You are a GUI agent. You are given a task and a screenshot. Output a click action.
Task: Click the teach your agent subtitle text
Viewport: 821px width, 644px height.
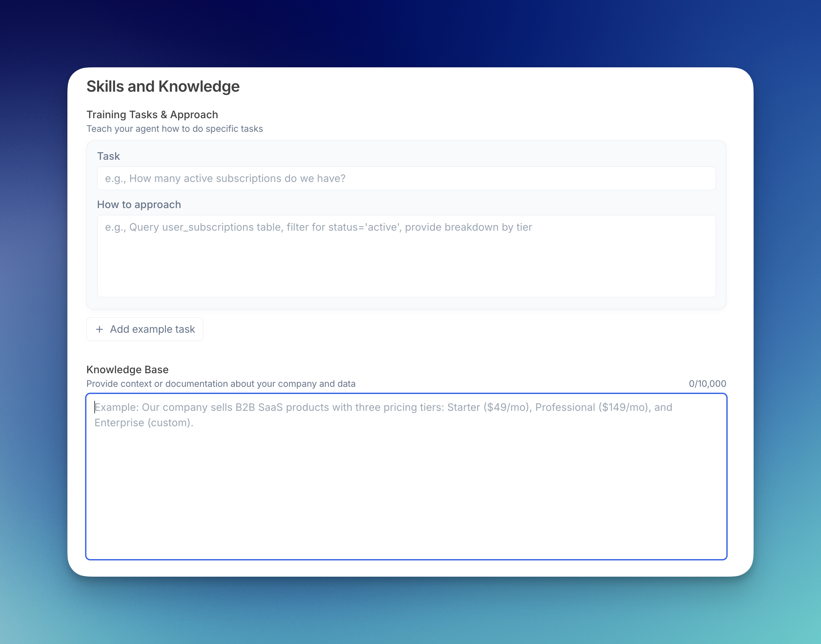tap(175, 129)
